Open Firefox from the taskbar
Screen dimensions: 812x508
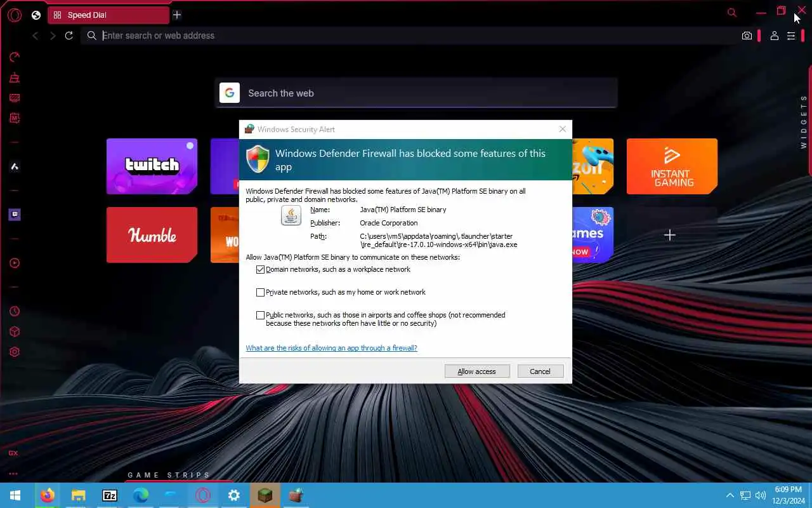click(x=48, y=495)
